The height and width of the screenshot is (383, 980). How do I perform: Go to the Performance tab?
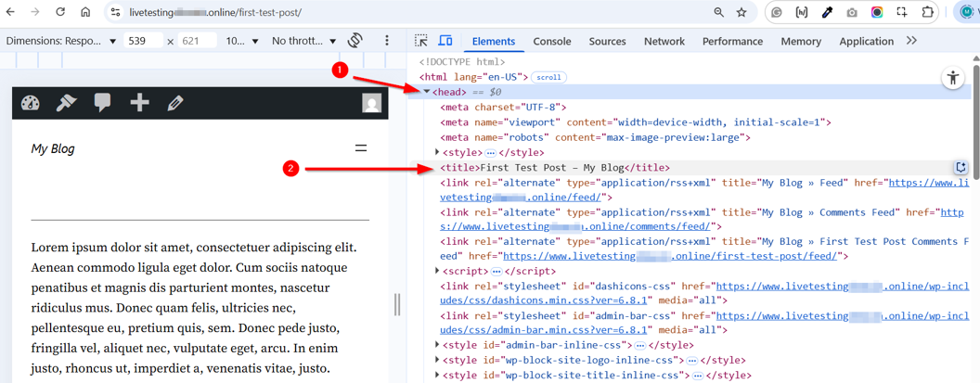[732, 41]
